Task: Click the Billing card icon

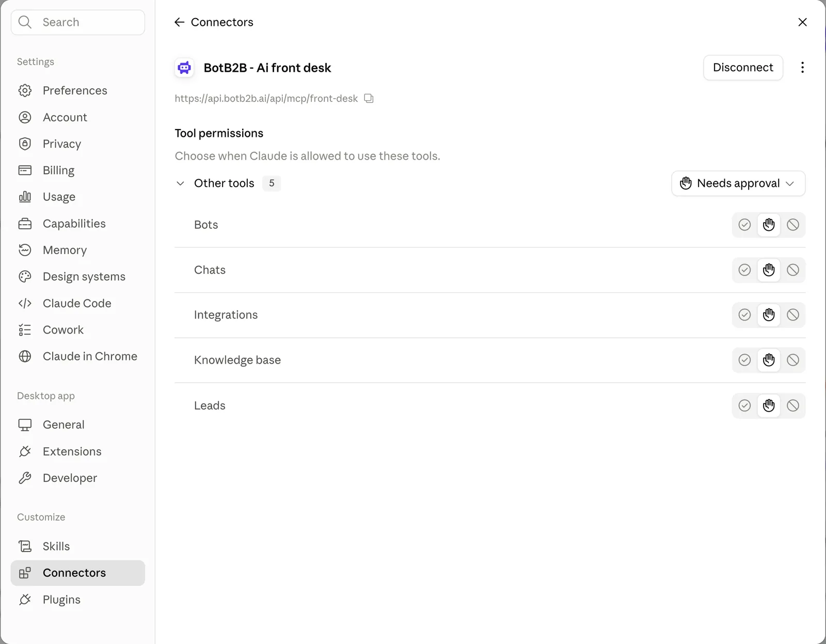Action: (25, 170)
